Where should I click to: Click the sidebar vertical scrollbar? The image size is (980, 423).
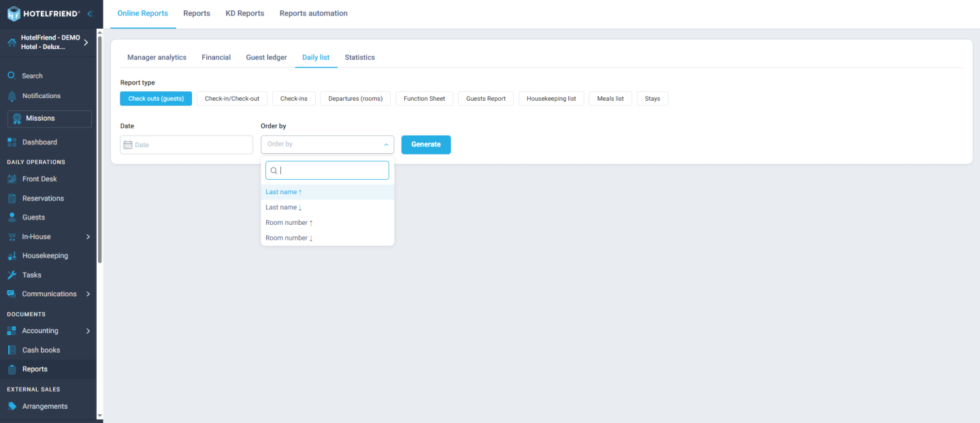pos(100,150)
